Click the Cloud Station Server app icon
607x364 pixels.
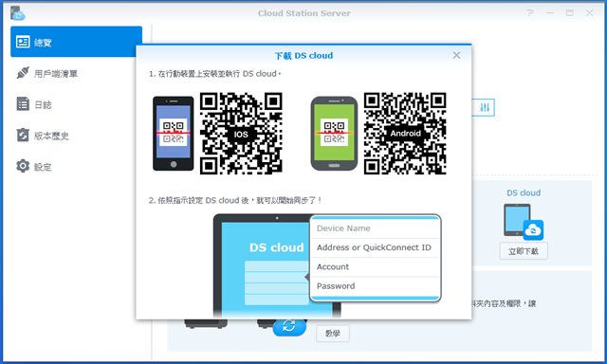click(17, 13)
